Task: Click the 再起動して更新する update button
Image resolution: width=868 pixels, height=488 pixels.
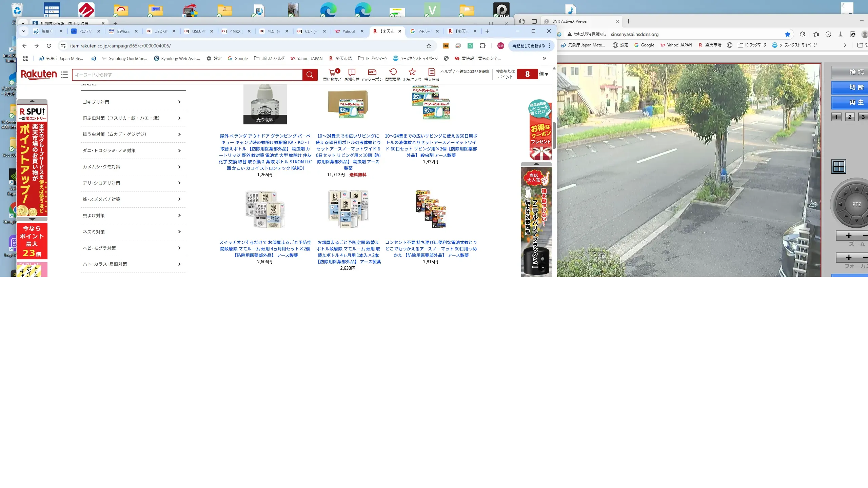Action: click(529, 46)
